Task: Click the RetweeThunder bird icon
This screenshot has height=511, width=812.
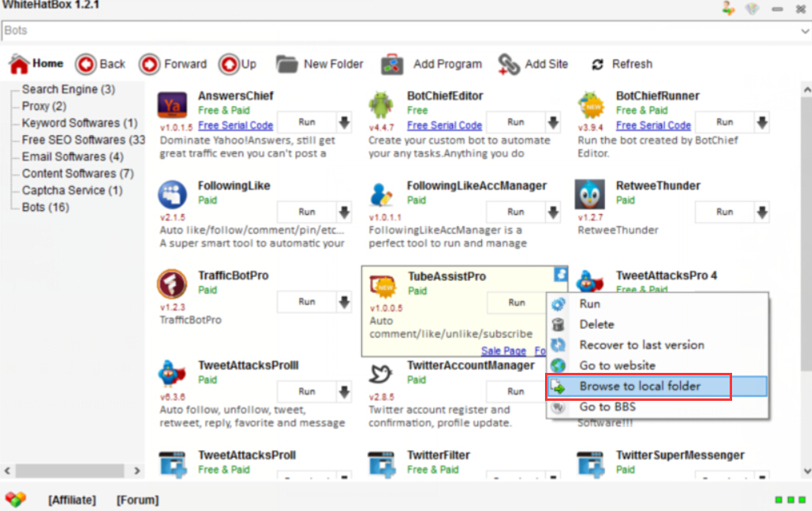Action: (x=590, y=195)
